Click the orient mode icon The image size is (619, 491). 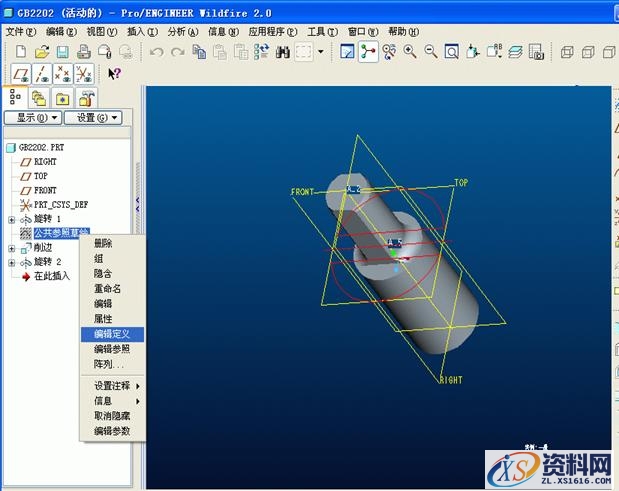(389, 52)
